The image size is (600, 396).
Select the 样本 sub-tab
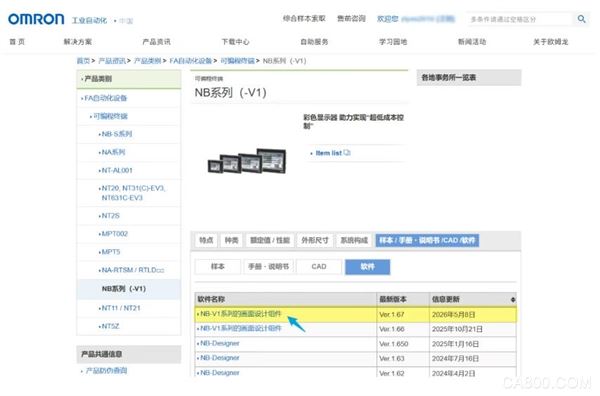pos(218,267)
